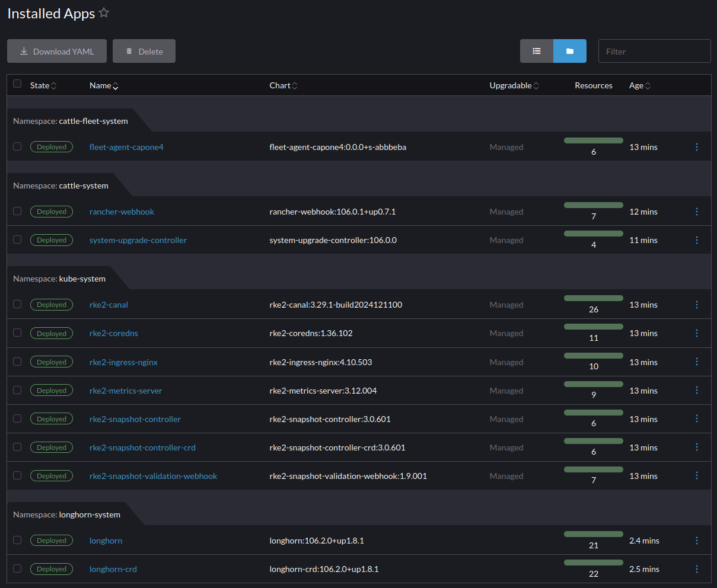Select all rows with header checkbox

coord(17,84)
